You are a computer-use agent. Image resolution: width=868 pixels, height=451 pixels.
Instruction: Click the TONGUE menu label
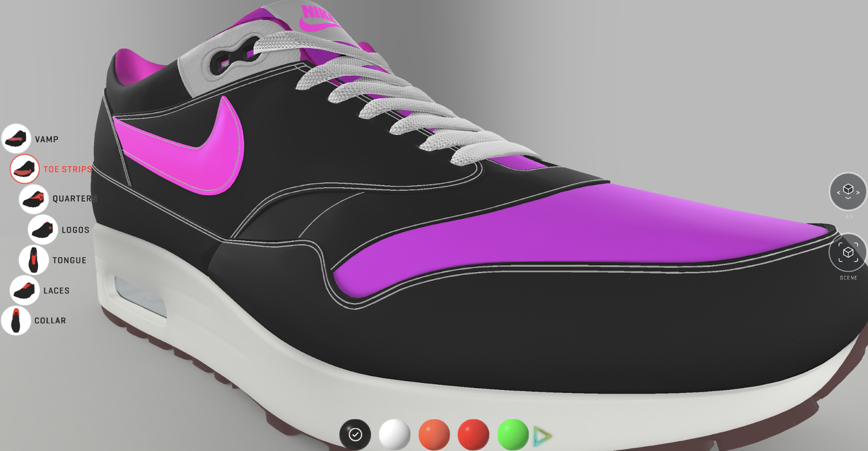pos(69,260)
